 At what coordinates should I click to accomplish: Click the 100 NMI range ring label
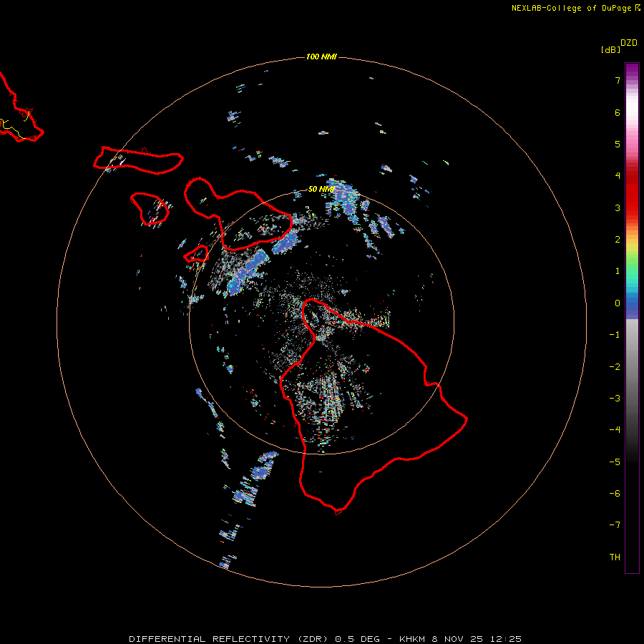click(321, 57)
